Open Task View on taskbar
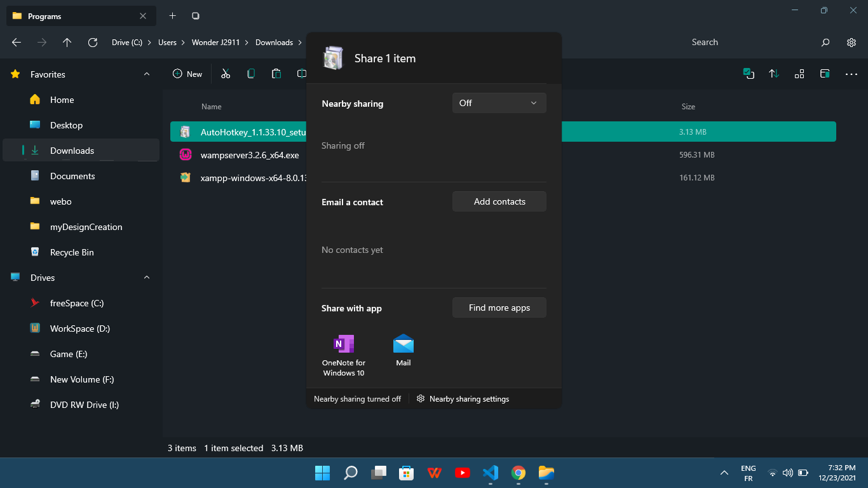 tap(379, 473)
